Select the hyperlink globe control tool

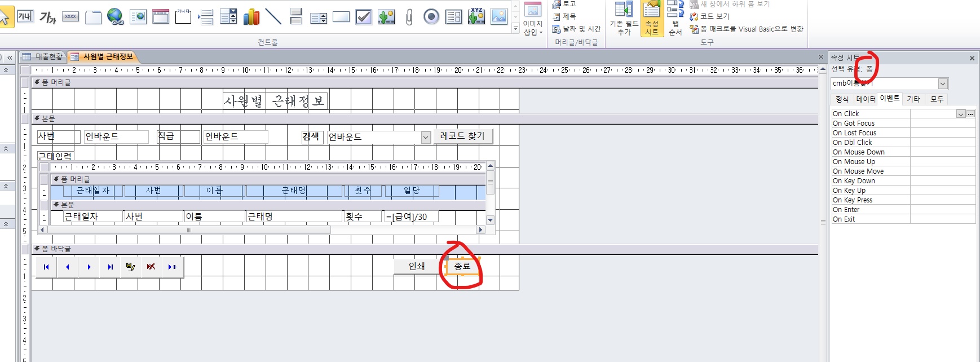point(116,17)
